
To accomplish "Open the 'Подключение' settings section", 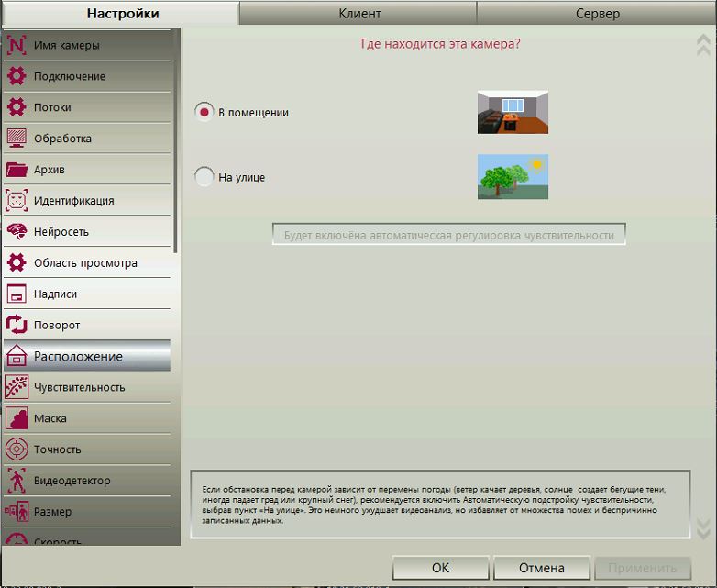I will click(87, 76).
